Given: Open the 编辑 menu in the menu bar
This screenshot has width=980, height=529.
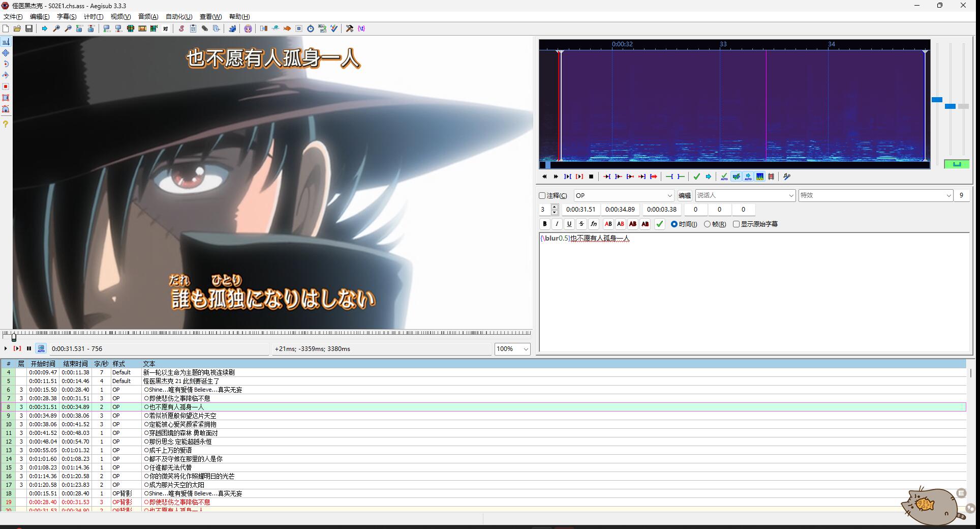Looking at the screenshot, I should tap(40, 17).
